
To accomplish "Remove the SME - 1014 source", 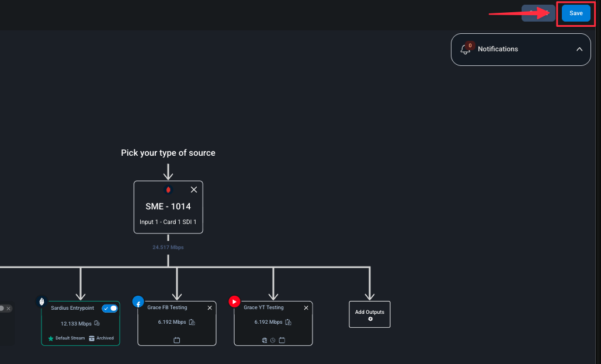I will point(194,190).
